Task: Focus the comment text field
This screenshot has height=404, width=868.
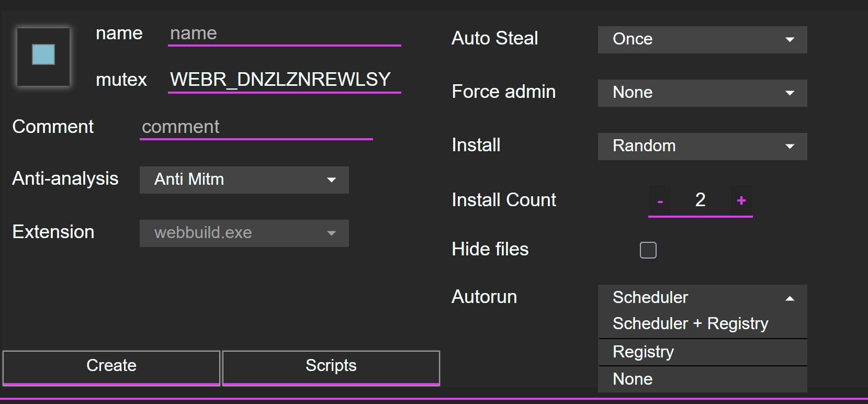Action: click(256, 127)
